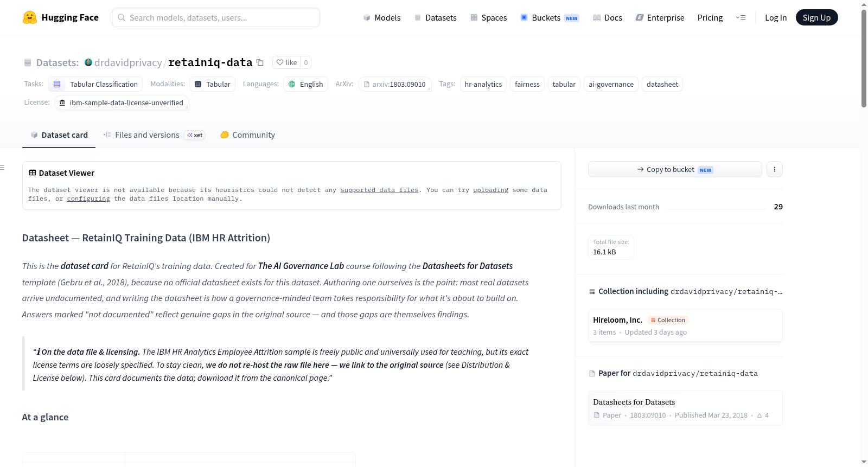This screenshot has height=467, width=868.
Task: Filter by the tabular tag
Action: pyautogui.click(x=564, y=84)
